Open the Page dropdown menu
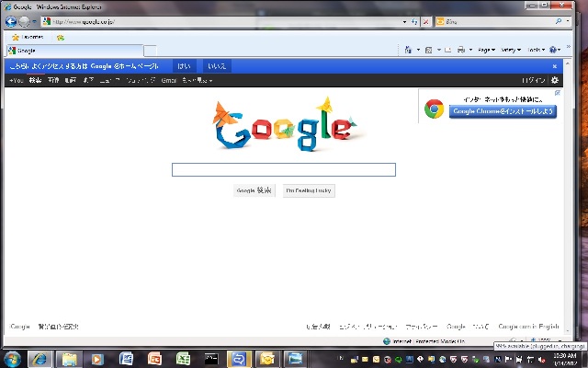 [486, 50]
